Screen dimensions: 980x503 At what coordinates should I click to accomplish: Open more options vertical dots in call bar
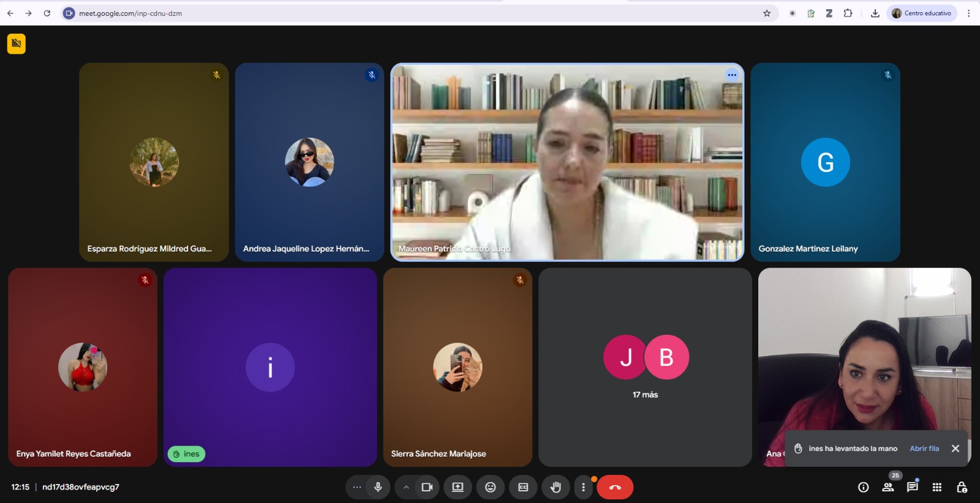click(x=583, y=487)
